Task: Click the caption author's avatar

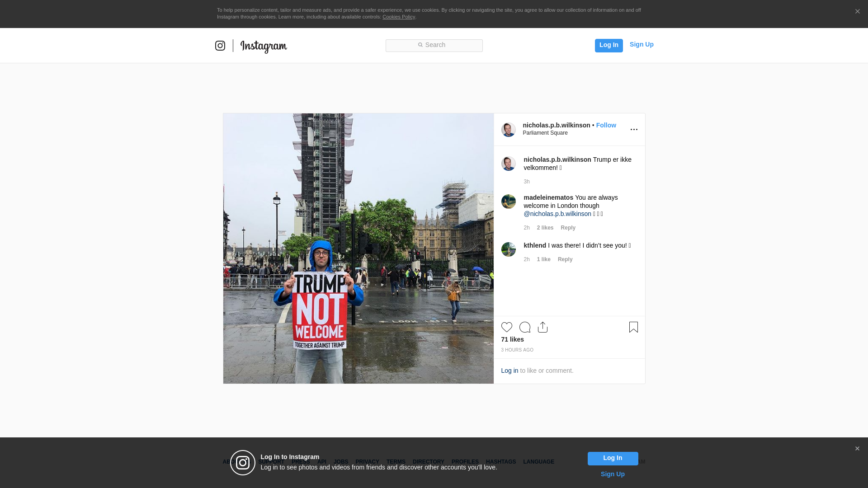Action: pos(508,164)
